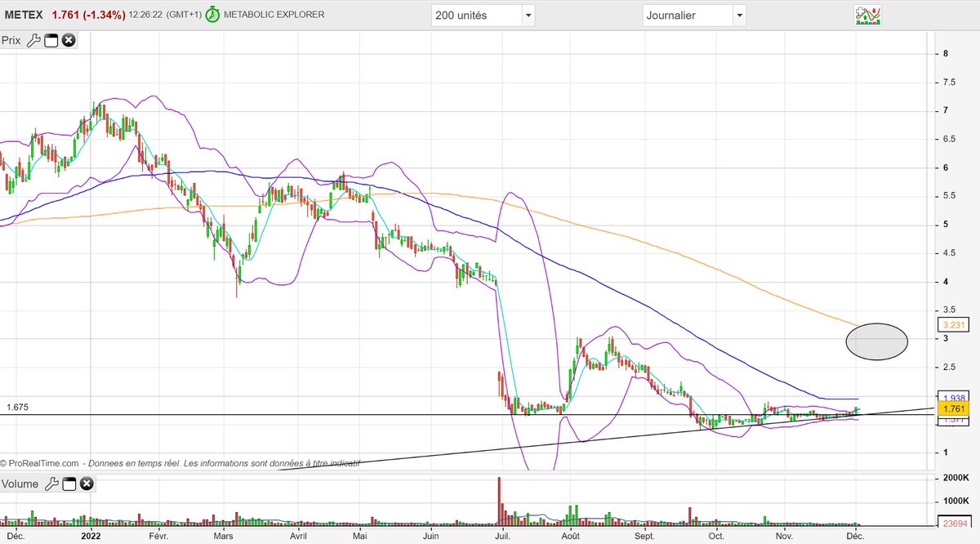Select the grey ellipse drawing
This screenshot has height=544, width=980.
coord(876,341)
